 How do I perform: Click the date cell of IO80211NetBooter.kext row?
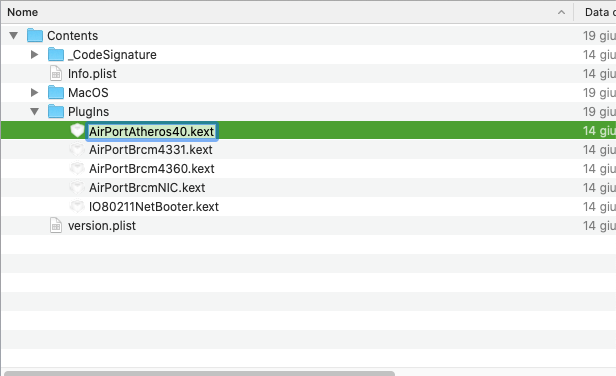point(599,207)
